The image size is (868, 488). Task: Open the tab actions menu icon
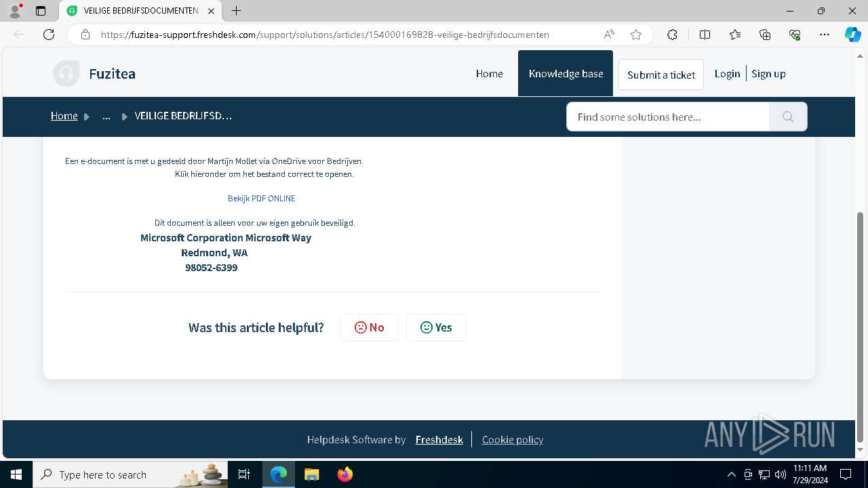[x=41, y=11]
